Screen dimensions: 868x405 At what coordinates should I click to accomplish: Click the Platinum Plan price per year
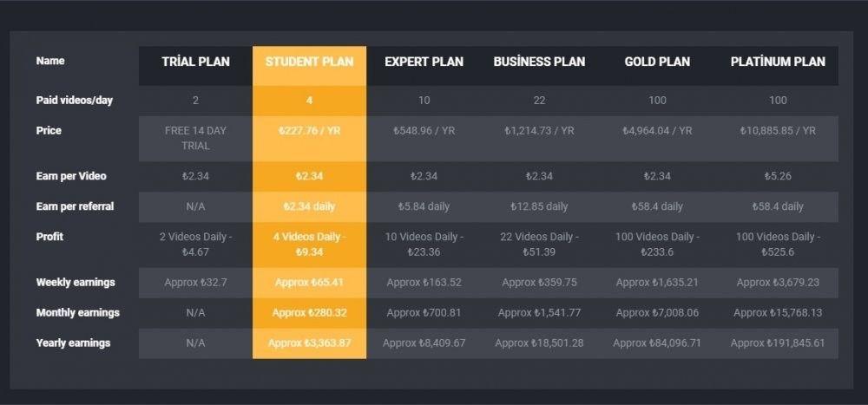coord(778,131)
